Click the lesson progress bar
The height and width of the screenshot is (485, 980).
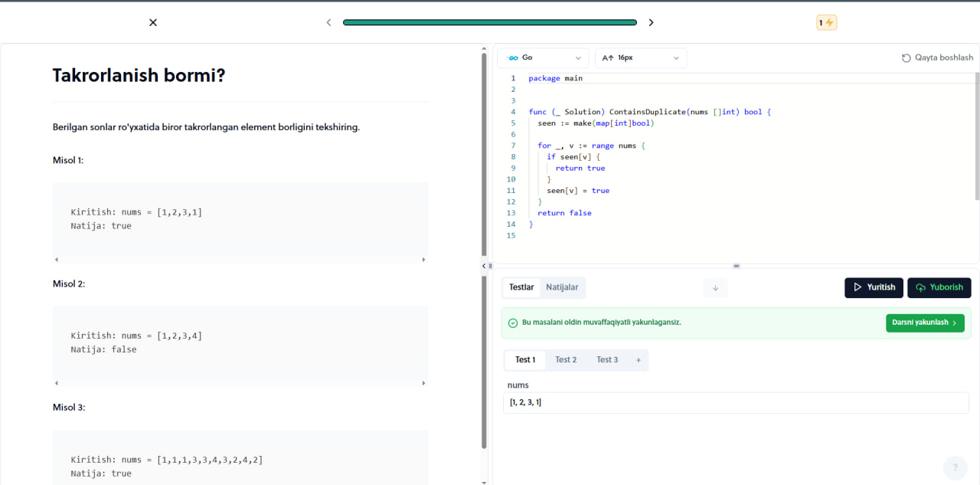[490, 23]
